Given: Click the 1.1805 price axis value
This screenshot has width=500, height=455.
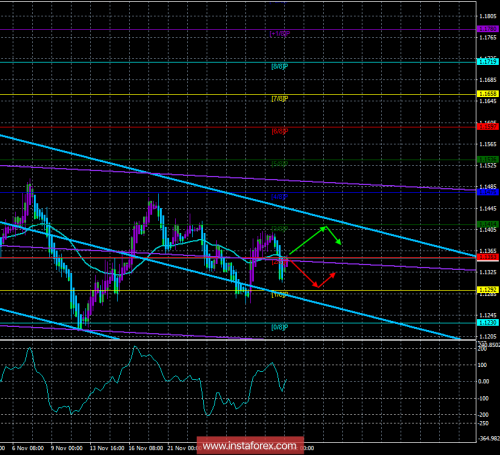Looking at the screenshot, I should click(488, 16).
